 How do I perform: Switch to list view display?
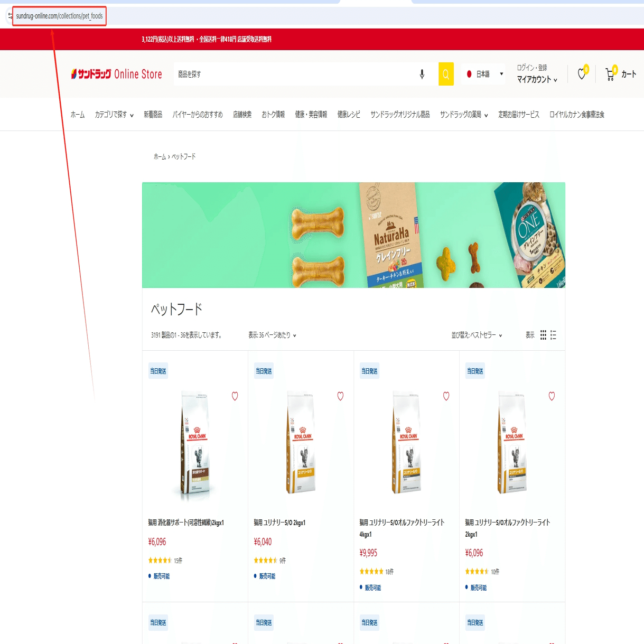click(x=553, y=335)
